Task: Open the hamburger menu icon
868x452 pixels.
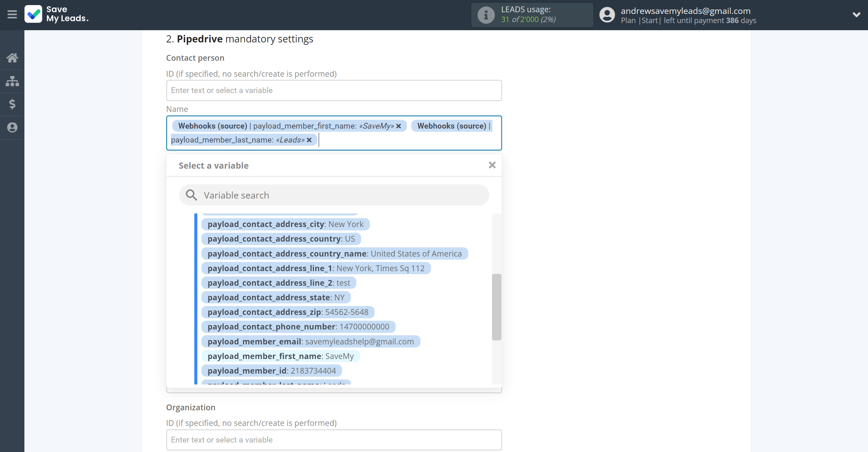Action: click(x=12, y=15)
